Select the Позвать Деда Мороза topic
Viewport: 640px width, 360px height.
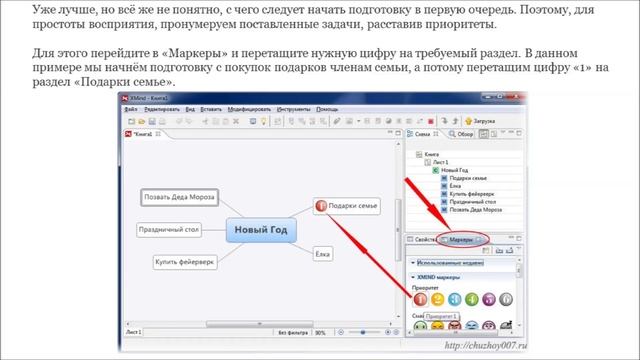179,197
